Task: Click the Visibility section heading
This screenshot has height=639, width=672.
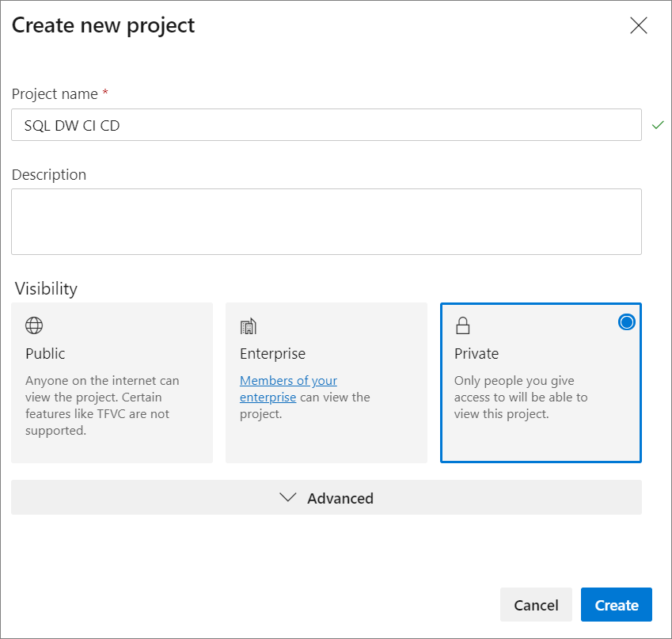Action: tap(46, 289)
